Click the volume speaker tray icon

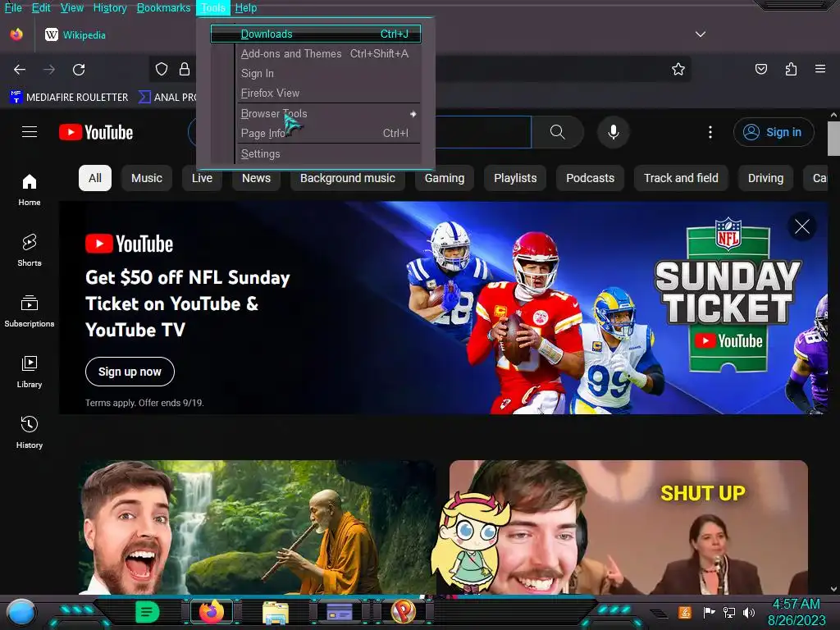point(749,612)
